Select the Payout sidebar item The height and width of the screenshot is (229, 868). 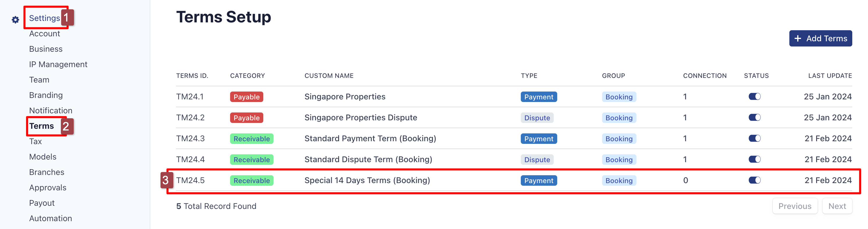point(42,203)
